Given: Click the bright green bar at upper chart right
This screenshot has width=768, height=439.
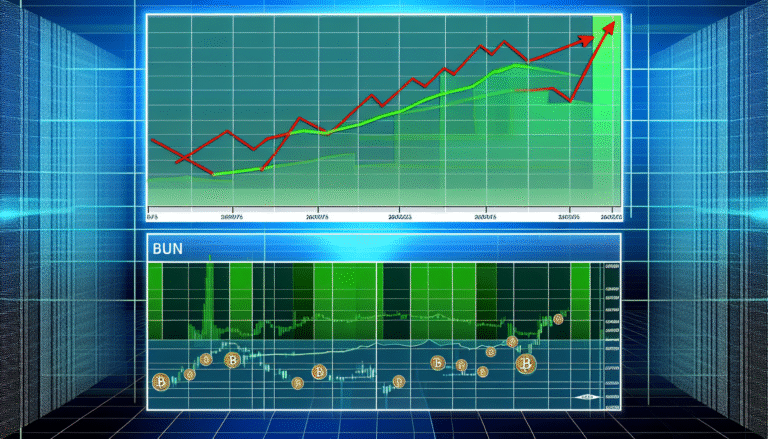Looking at the screenshot, I should tap(606, 110).
